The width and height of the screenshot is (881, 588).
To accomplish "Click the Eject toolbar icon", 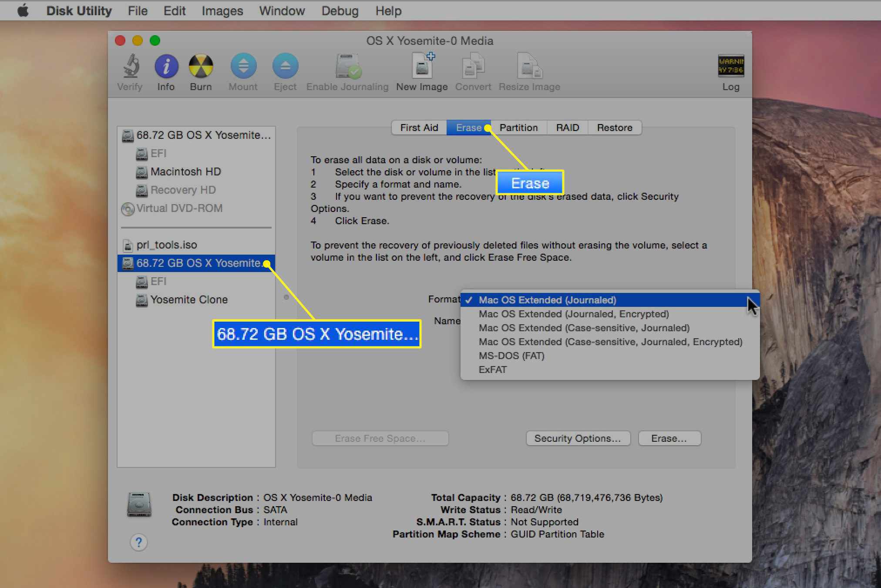I will click(x=285, y=66).
